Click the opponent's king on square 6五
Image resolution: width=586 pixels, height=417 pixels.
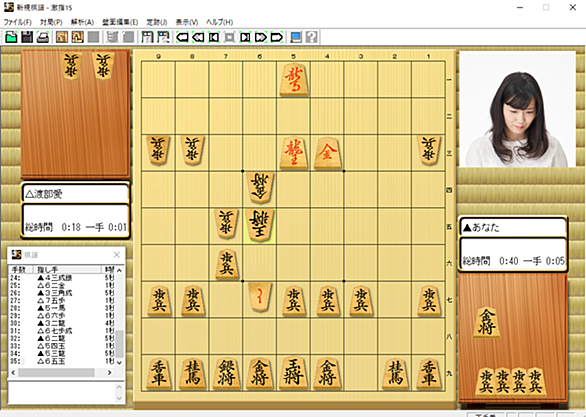click(x=260, y=225)
